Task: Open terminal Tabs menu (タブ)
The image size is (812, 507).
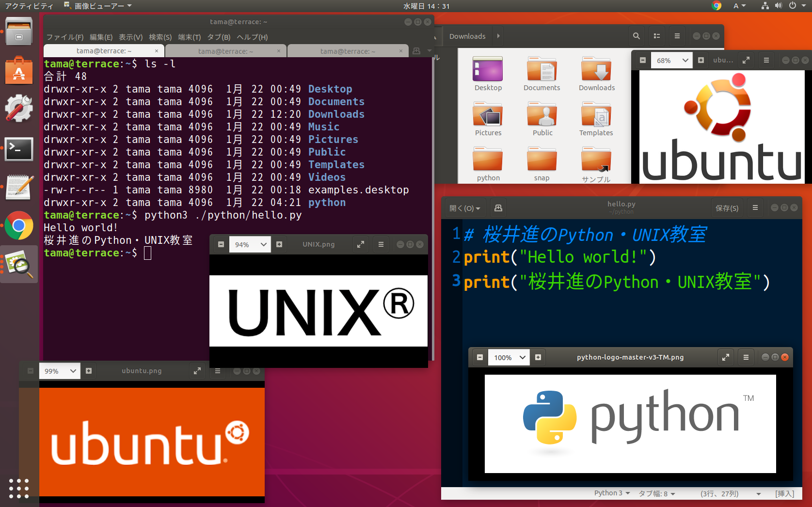Action: tap(219, 37)
